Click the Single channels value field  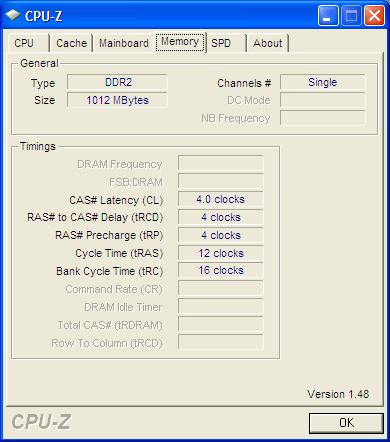pos(323,82)
